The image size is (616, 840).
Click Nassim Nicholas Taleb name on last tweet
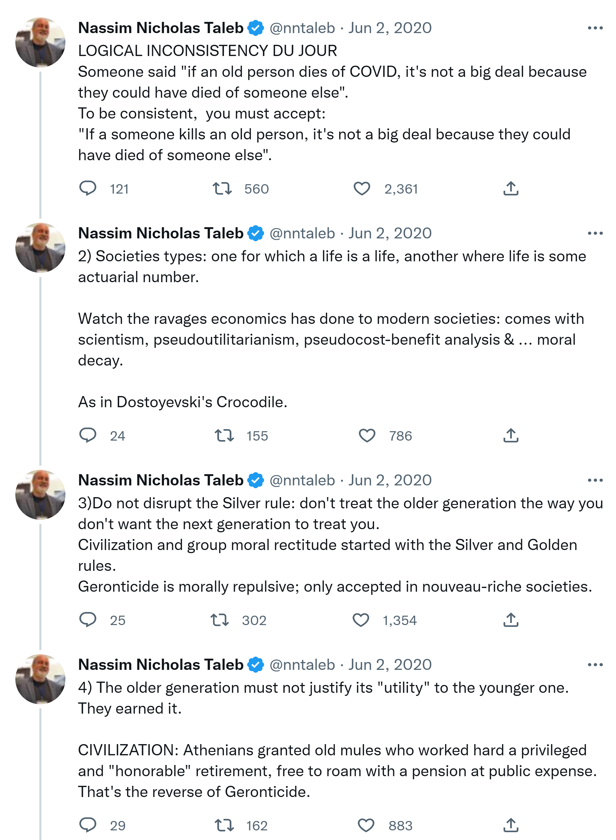coord(161,665)
